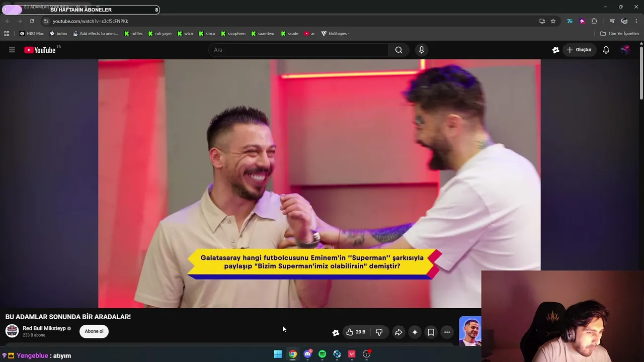Share the video using the arrow icon
Screen dimensions: 644x362
(398, 332)
